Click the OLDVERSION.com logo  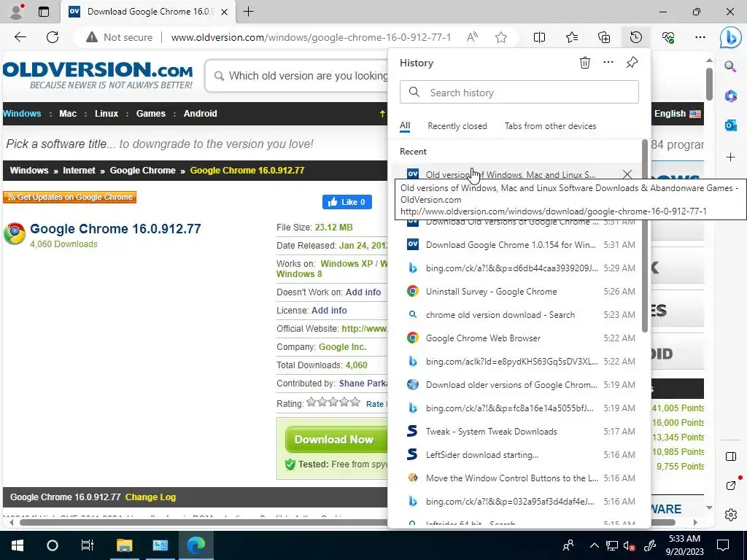pos(98,75)
